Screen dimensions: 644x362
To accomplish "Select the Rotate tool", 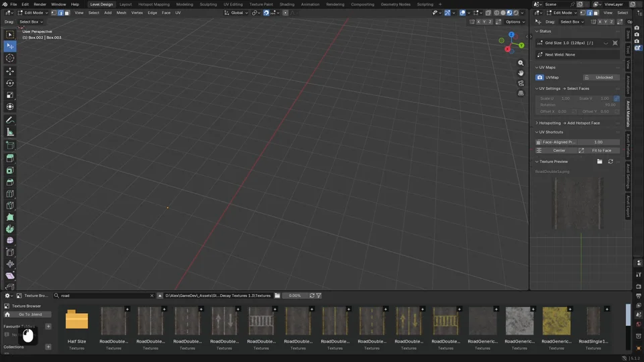I will [x=10, y=83].
